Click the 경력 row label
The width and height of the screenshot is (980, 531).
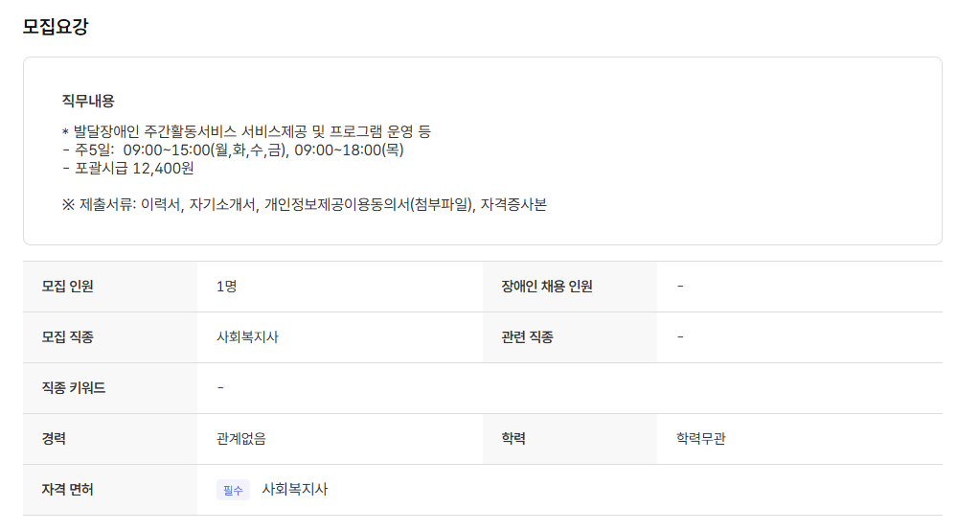point(54,439)
